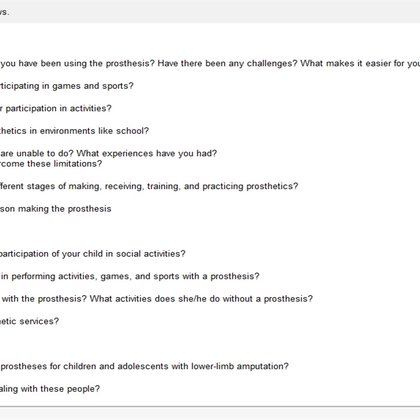Click 'What activities does she/he do without a prosthesis?'

201,299
